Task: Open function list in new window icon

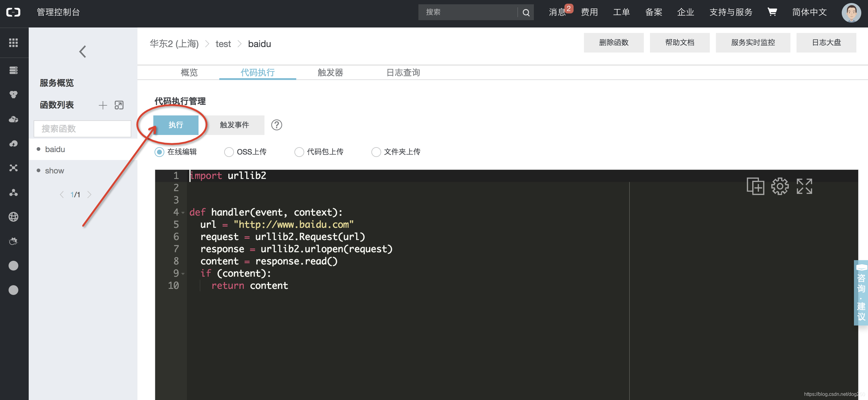Action: [119, 105]
